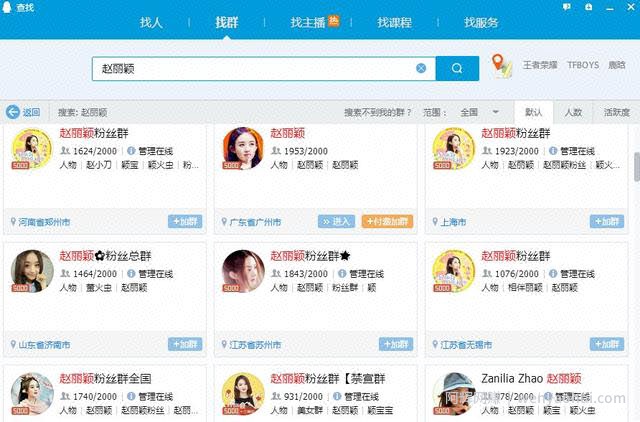
Task: Open the 找人 tab
Action: point(151,22)
